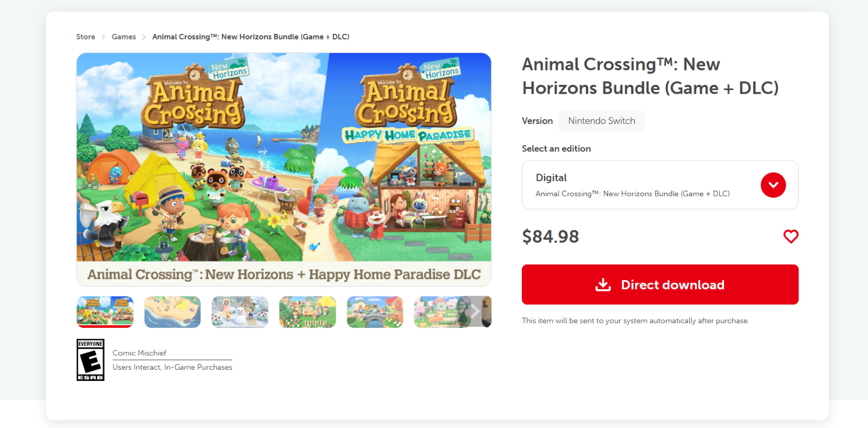Open the Games breadcrumb link
The height and width of the screenshot is (428, 868).
click(x=124, y=37)
